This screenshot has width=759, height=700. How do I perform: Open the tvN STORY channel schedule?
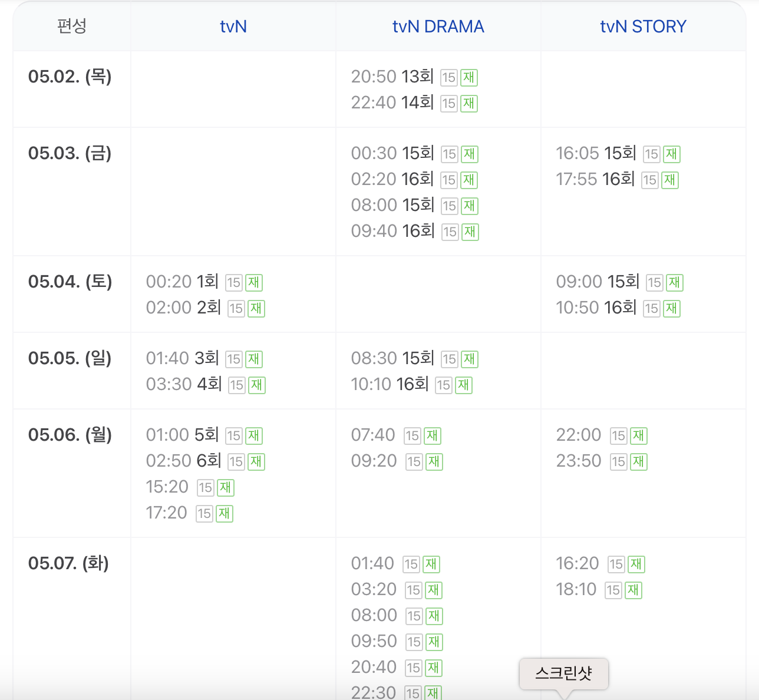tap(642, 26)
